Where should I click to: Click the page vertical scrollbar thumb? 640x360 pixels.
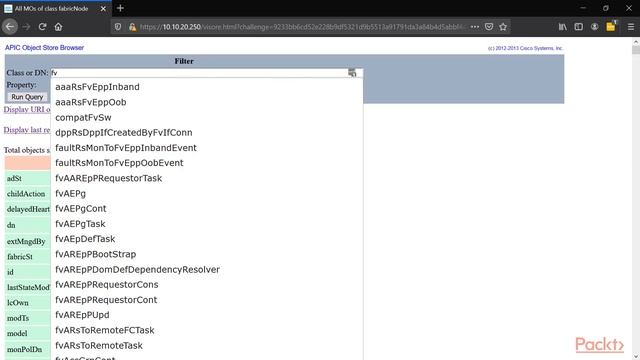pyautogui.click(x=636, y=50)
